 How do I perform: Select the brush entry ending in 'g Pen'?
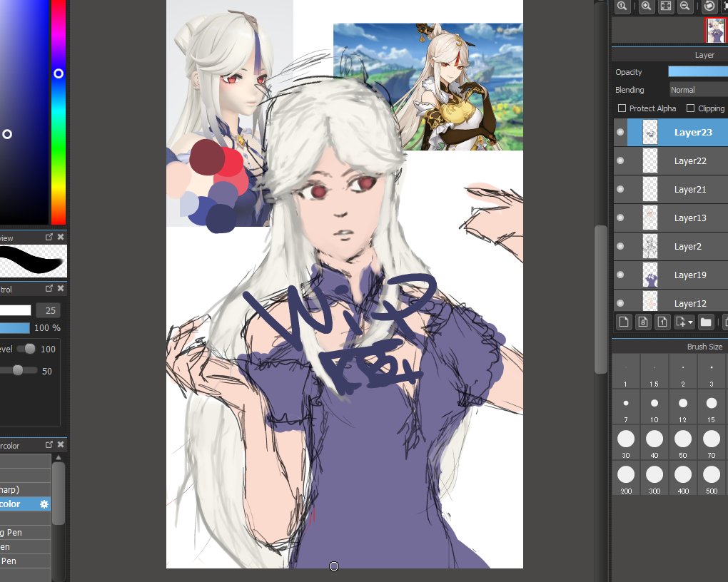coord(26,532)
